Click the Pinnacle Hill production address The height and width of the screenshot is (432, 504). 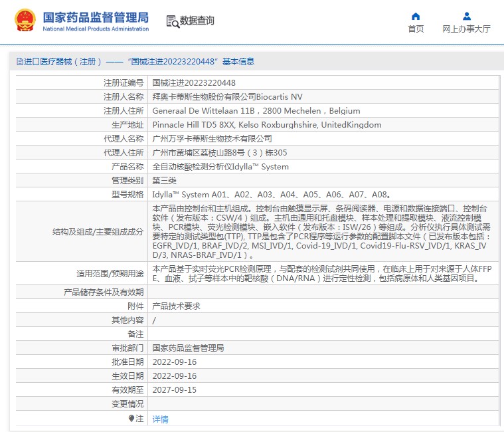click(x=267, y=125)
